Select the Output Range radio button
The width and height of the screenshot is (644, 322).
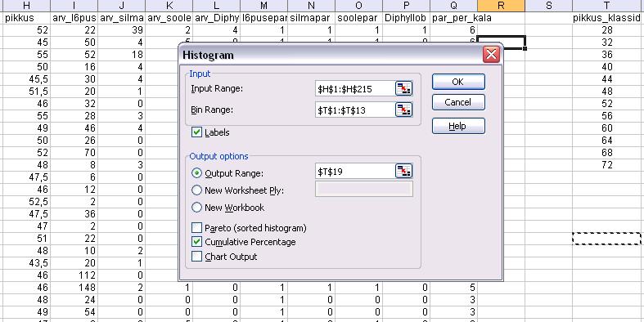197,173
